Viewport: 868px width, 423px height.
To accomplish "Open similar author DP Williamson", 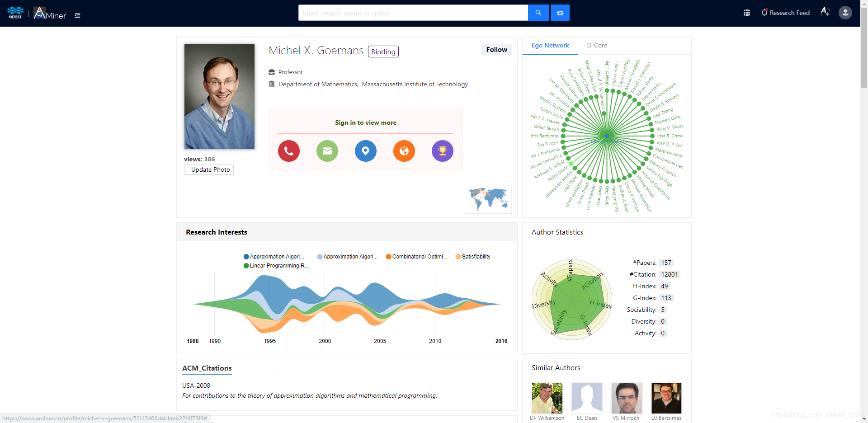I will (x=547, y=402).
